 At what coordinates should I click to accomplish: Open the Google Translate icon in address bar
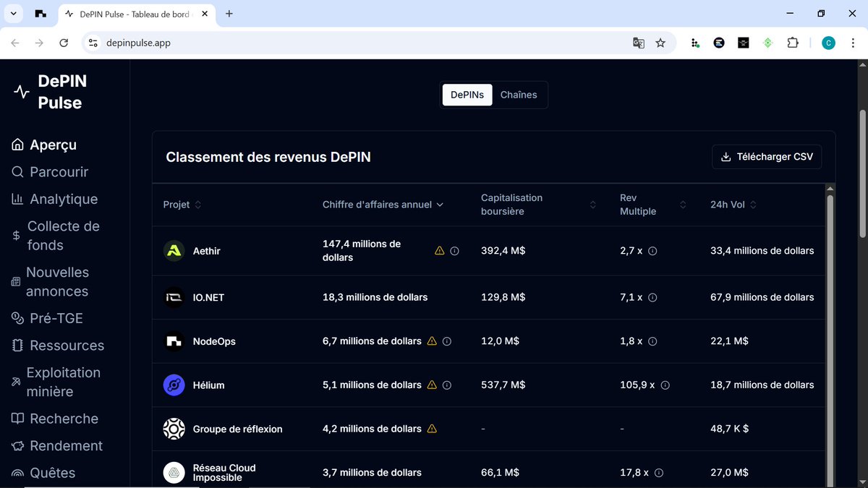tap(639, 43)
